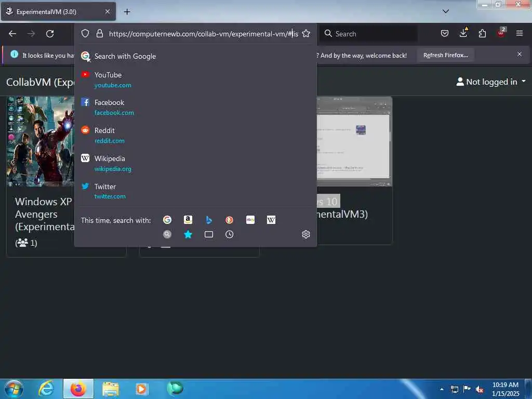The width and height of the screenshot is (532, 399).
Task: Open the list all tabs chevron
Action: pos(446,11)
